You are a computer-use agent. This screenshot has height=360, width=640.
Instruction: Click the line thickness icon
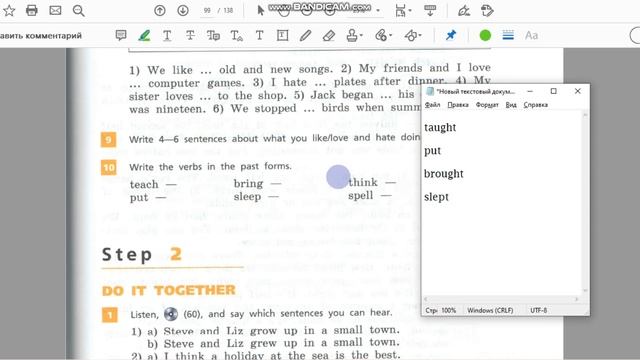[x=508, y=36]
